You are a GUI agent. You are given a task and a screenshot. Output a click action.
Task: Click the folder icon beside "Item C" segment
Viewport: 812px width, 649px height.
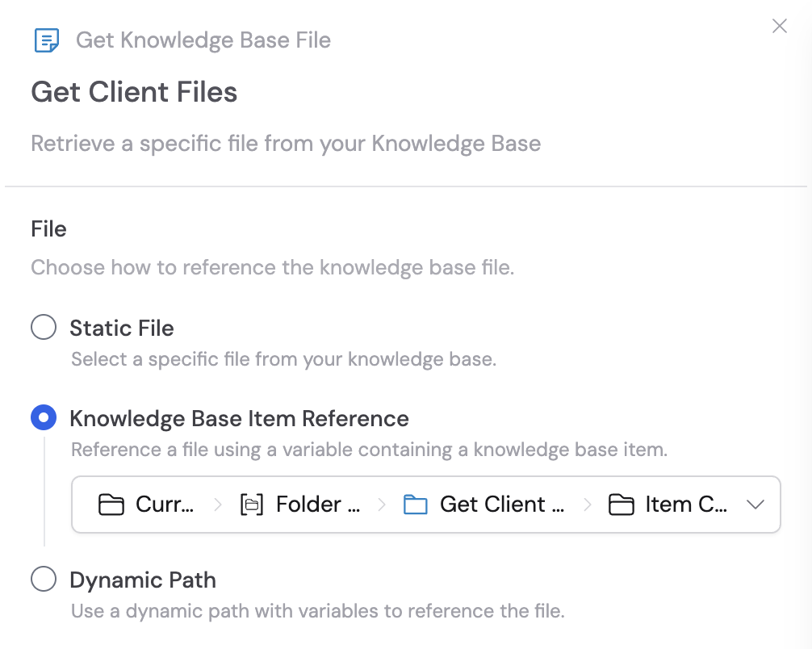(621, 504)
